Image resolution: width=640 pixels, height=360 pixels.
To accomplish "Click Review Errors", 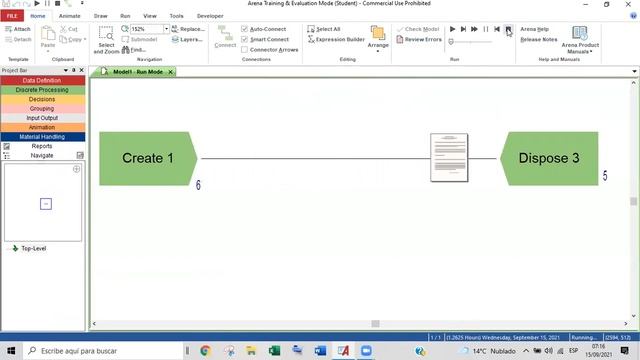I will click(x=419, y=39).
